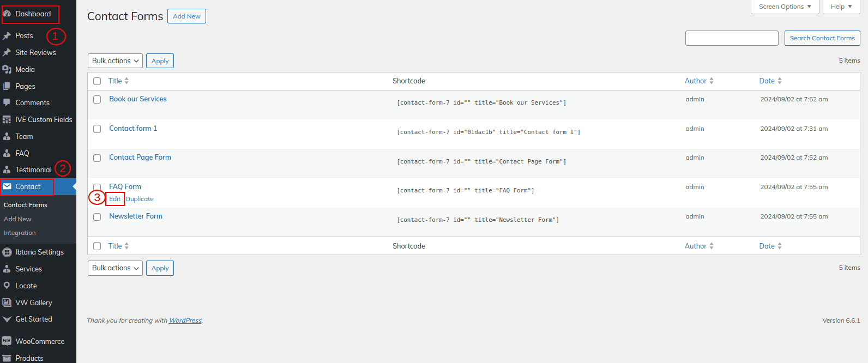Open the Integration submenu item
Screen dimensions: 868x363
[20, 233]
